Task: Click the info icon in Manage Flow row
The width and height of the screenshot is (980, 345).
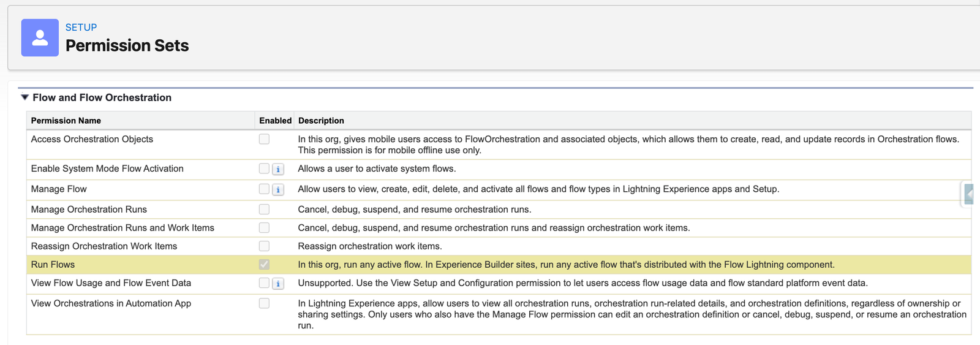Action: 278,190
